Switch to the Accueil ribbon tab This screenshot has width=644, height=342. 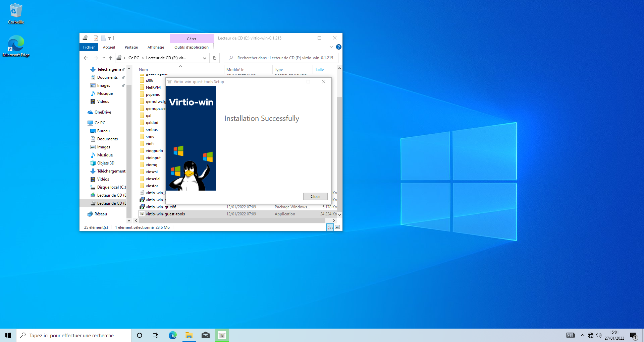click(x=109, y=47)
